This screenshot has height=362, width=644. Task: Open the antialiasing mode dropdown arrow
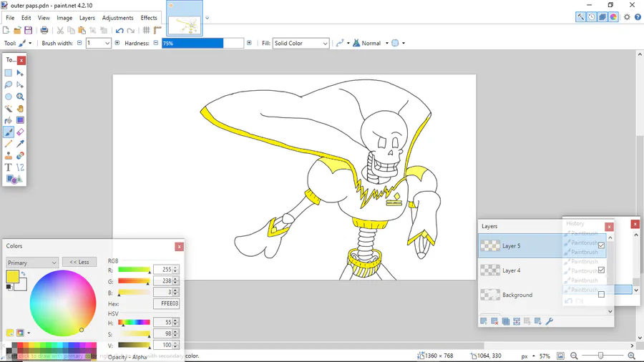(x=404, y=43)
